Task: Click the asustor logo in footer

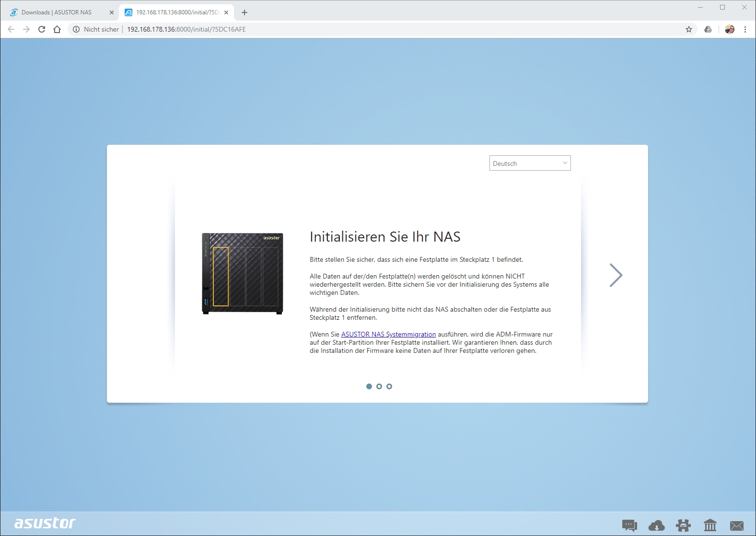Action: [45, 523]
